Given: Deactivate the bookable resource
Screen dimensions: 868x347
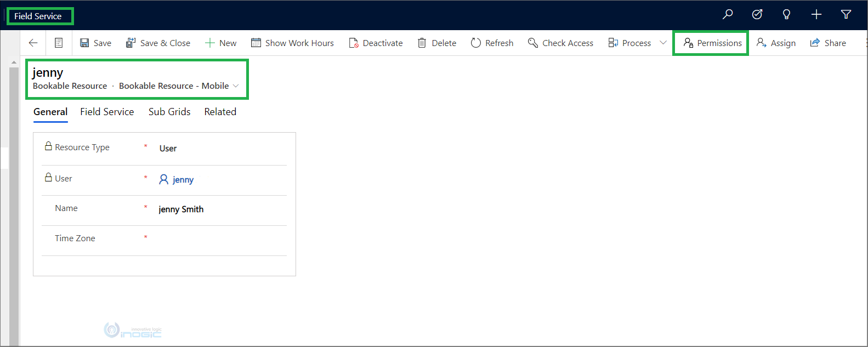Looking at the screenshot, I should pyautogui.click(x=376, y=43).
